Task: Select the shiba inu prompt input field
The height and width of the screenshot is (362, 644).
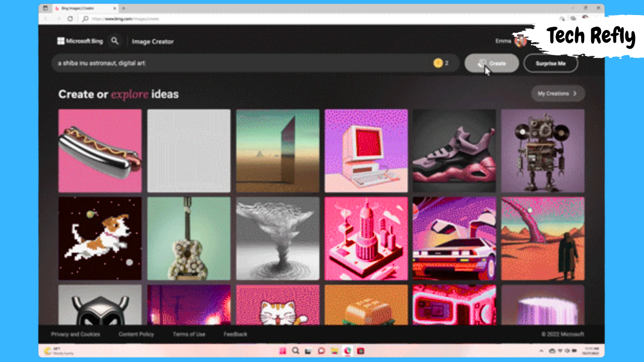Action: (x=201, y=63)
